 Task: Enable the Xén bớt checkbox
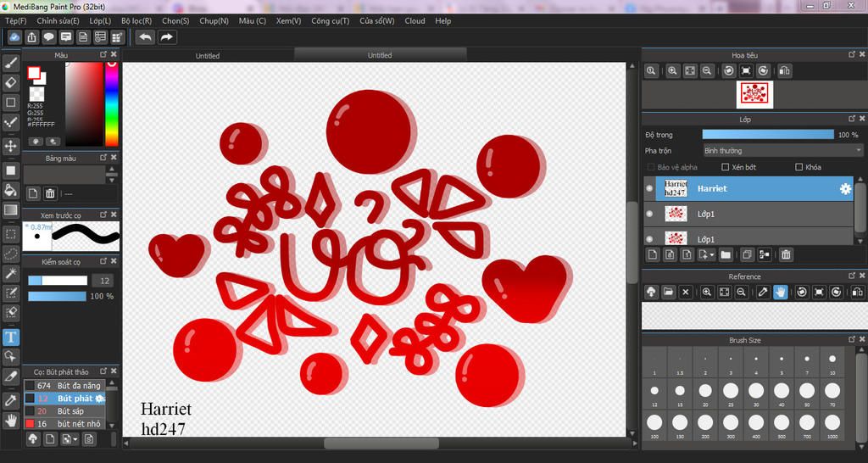726,167
